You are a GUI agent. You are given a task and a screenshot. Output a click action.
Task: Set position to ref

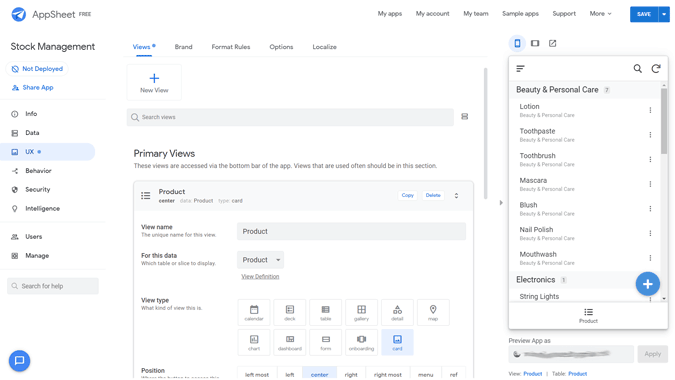(454, 374)
